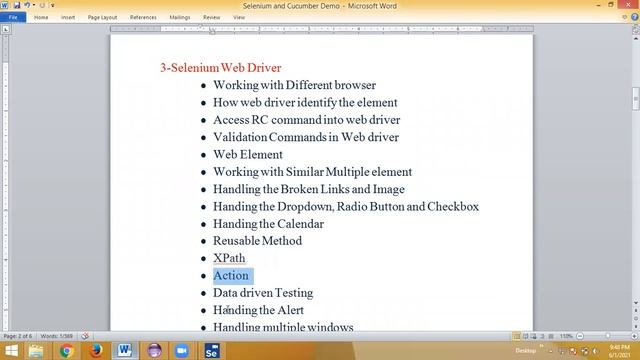Click the Word application icon in title bar
640x360 pixels.
tap(4, 5)
